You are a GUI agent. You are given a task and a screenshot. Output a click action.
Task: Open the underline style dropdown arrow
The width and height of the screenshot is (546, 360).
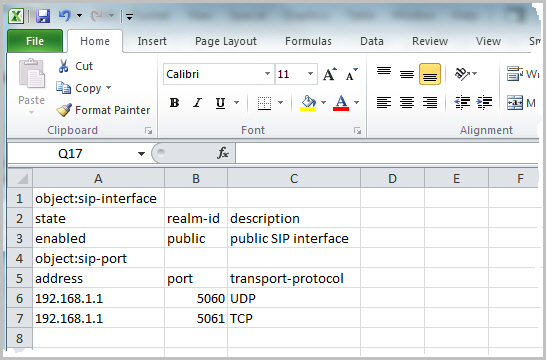pos(236,102)
